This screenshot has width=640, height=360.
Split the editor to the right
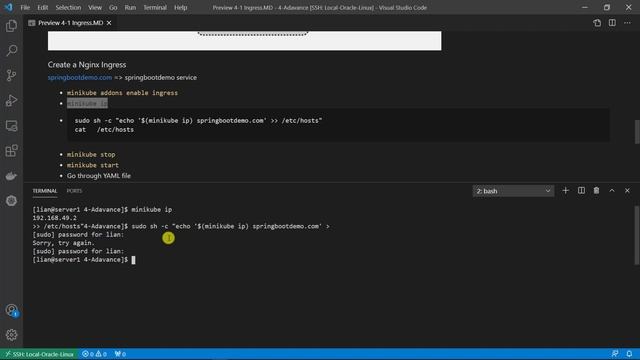click(x=612, y=23)
